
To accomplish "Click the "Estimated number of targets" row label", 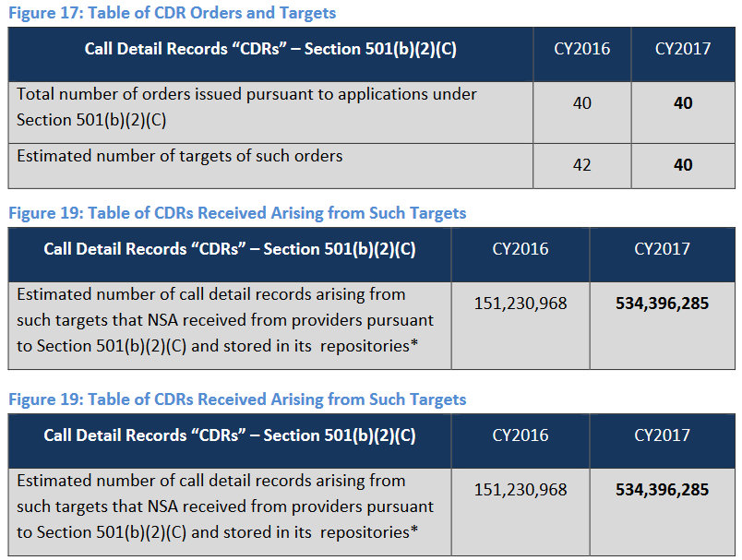I will 180,156.
